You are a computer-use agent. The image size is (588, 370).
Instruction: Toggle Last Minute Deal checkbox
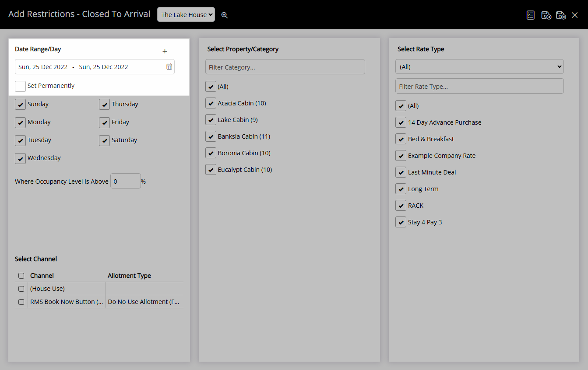click(401, 172)
